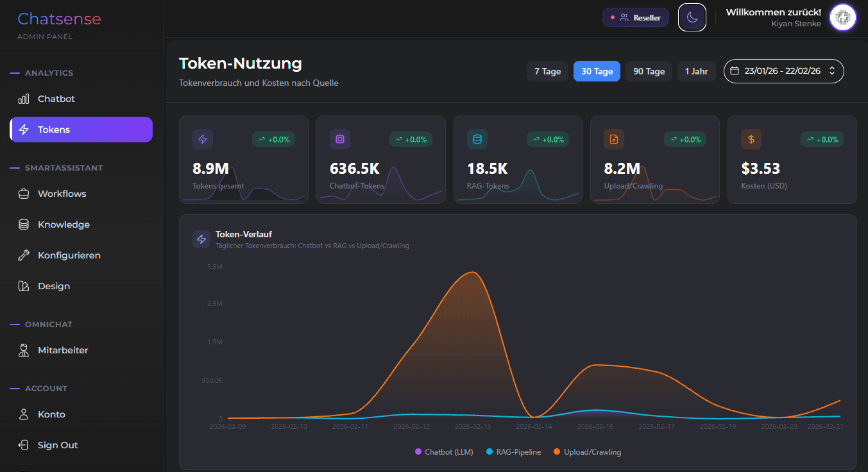868x472 pixels.
Task: Click the user avatar next to Kiyan Stenke
Action: click(x=842, y=17)
